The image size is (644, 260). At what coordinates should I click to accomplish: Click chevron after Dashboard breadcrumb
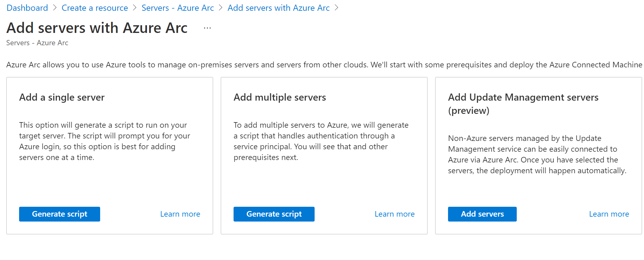(x=55, y=8)
